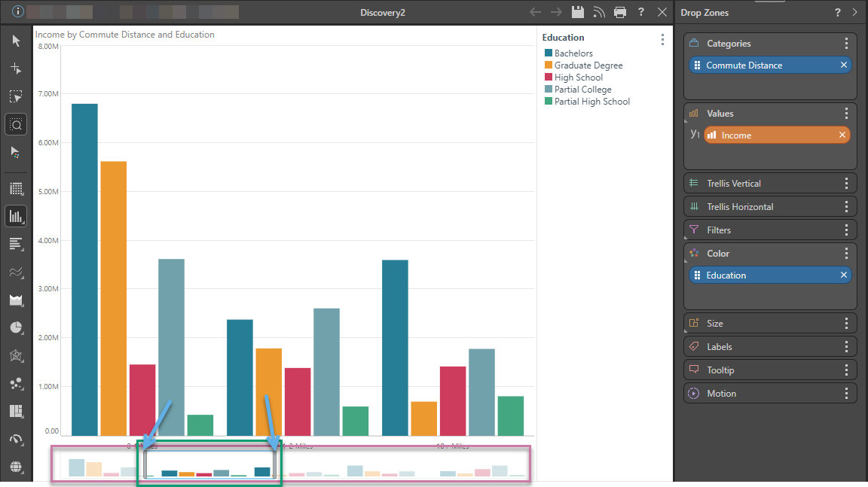Activate the zoom magnifier tool

(16, 124)
